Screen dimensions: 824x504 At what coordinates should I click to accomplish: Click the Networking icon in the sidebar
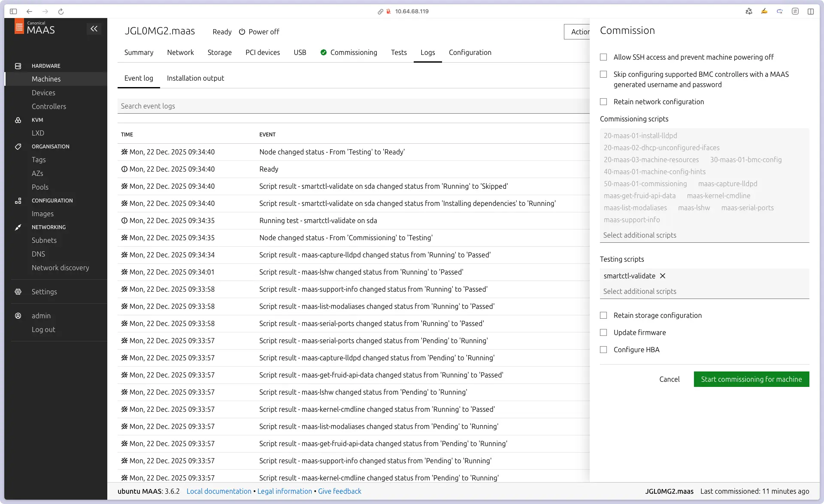18,227
